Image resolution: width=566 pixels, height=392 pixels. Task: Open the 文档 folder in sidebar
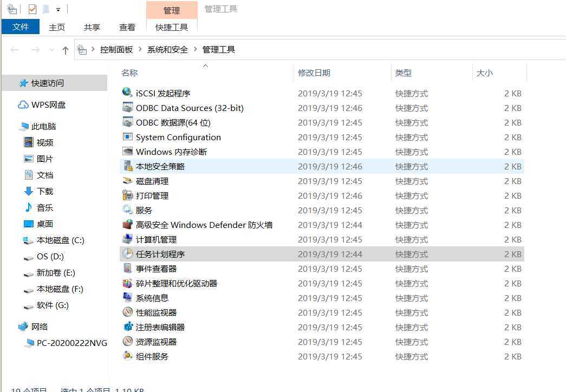point(45,175)
